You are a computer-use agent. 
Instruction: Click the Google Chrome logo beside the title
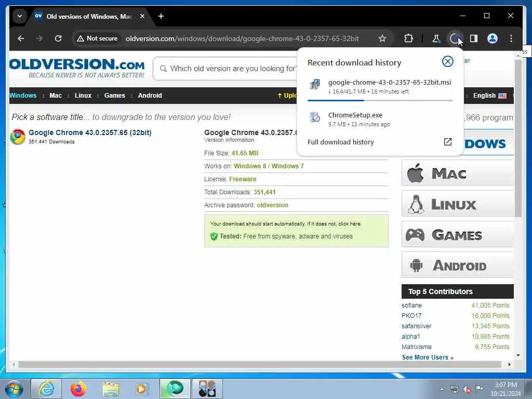tap(18, 137)
